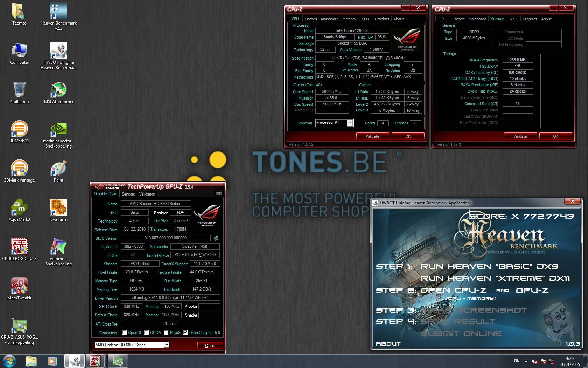The image size is (588, 368).
Task: Open Graphics tab in right CPU-Z window
Action: pyautogui.click(x=530, y=19)
